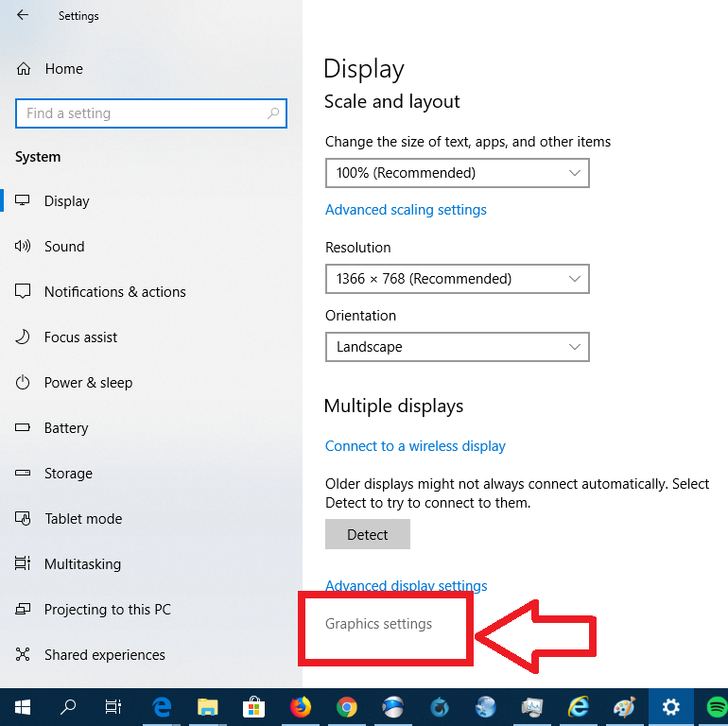This screenshot has height=726, width=728.
Task: Click the magnifier icon in search box
Action: [x=273, y=113]
